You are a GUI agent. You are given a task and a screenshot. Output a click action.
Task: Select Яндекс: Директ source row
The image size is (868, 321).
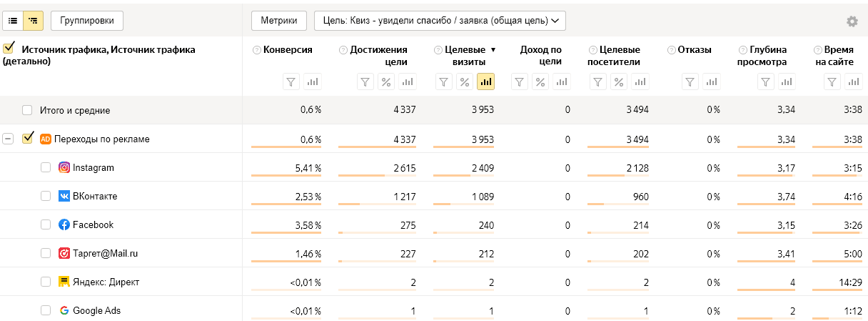point(106,282)
